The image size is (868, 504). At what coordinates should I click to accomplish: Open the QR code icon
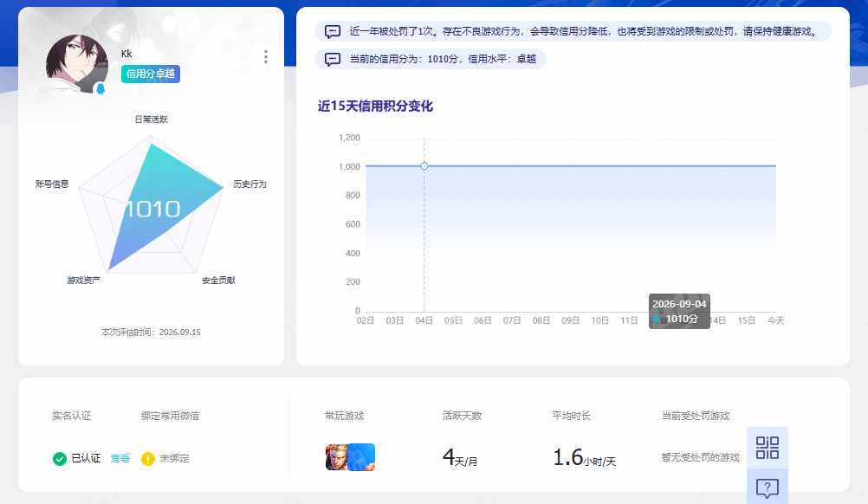click(768, 448)
